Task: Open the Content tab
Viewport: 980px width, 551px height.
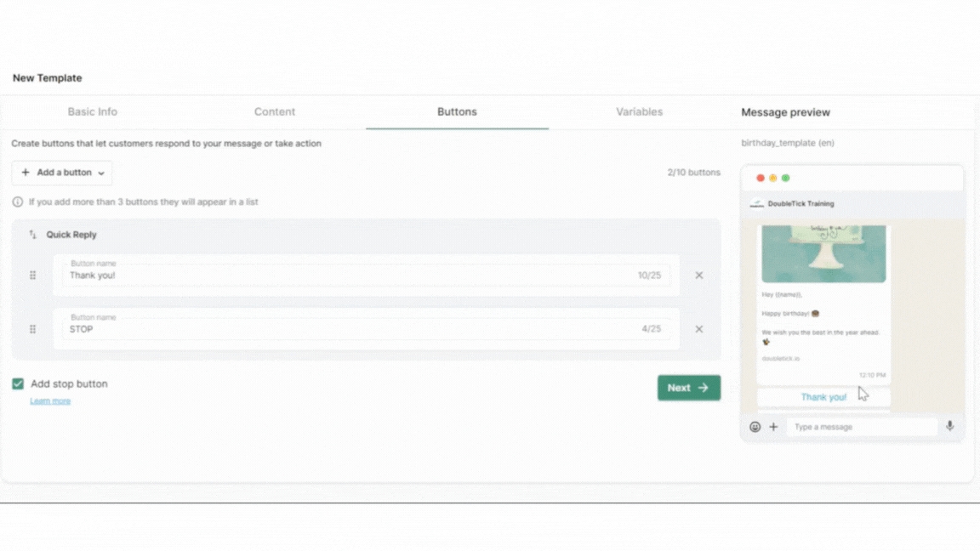Action: [275, 112]
